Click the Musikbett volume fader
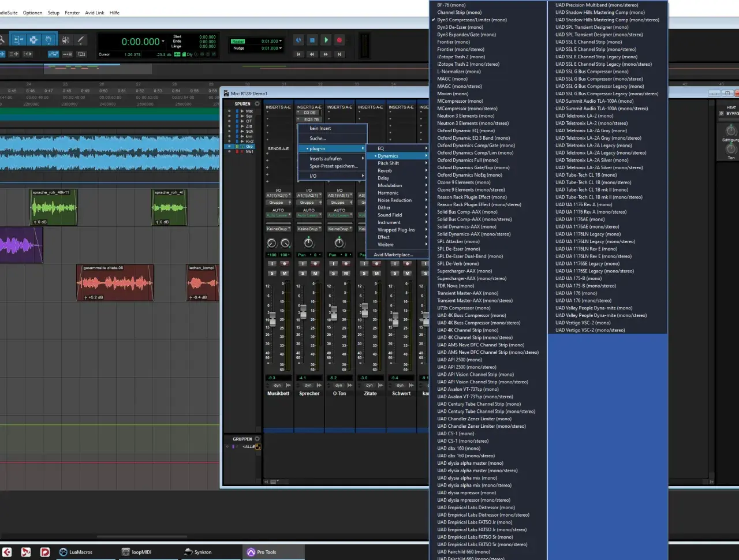This screenshot has height=560, width=739. tap(273, 319)
